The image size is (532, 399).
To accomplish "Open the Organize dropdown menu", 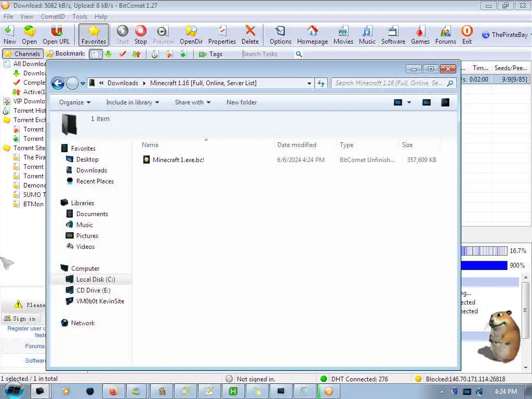I will click(x=75, y=102).
